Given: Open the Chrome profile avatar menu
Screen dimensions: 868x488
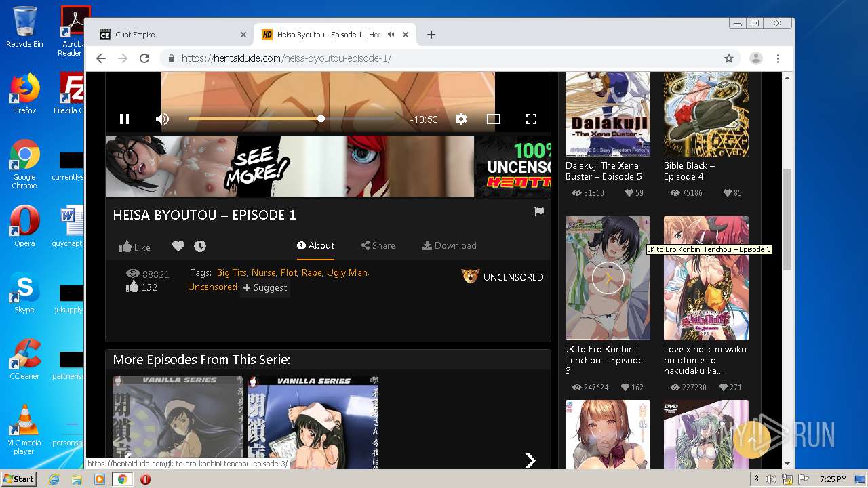Looking at the screenshot, I should pyautogui.click(x=755, y=58).
